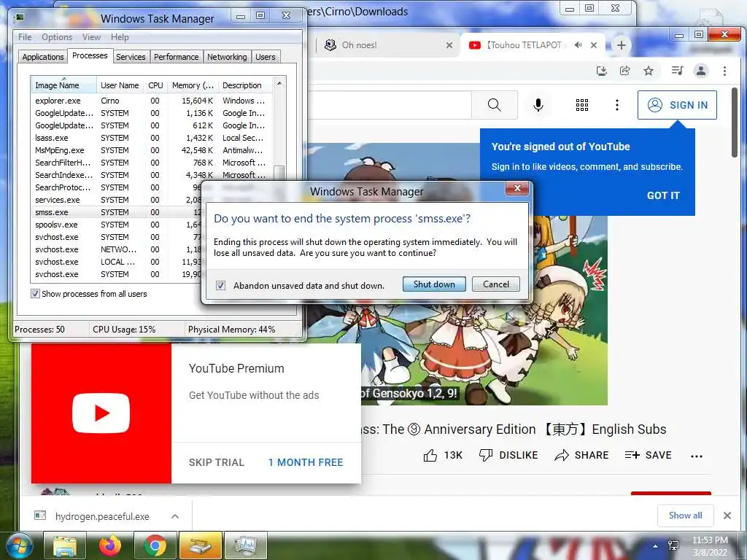Click the DISLIKE thumbs down button

click(x=508, y=455)
